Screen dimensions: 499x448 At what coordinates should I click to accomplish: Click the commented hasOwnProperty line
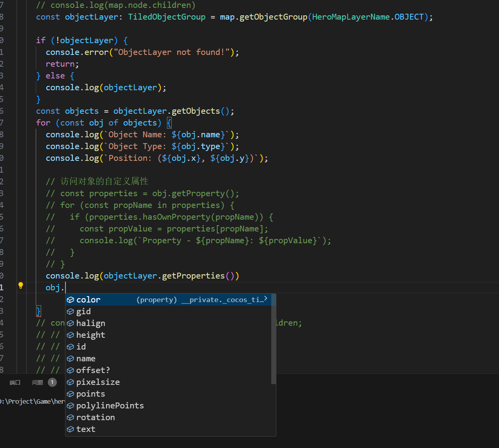coord(160,217)
